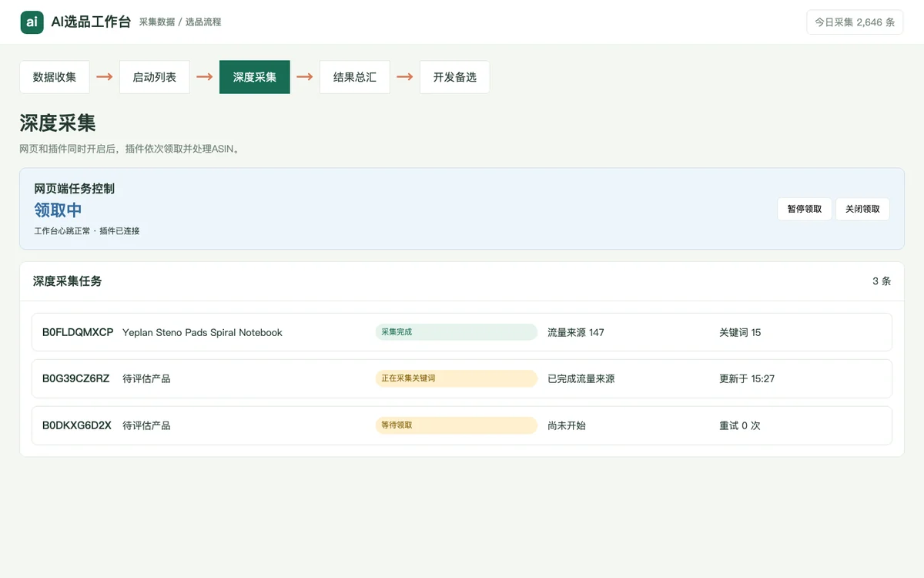Open the 开发备选 step

(455, 77)
